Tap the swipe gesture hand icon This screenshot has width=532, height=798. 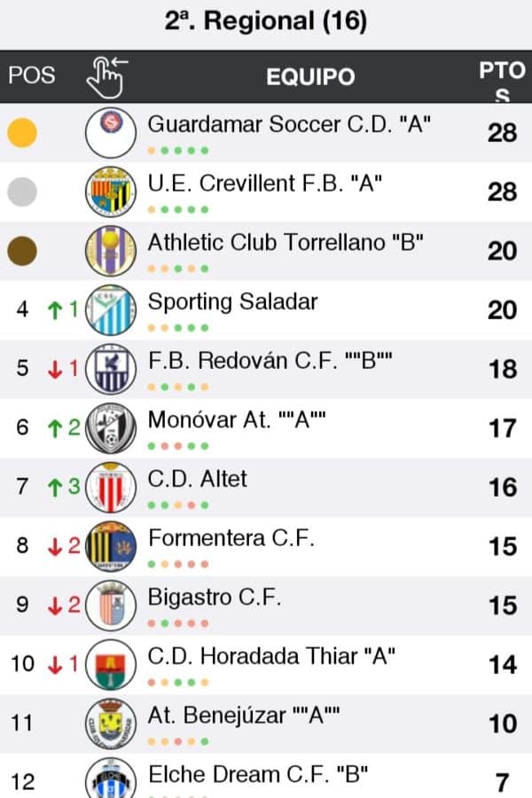click(106, 76)
